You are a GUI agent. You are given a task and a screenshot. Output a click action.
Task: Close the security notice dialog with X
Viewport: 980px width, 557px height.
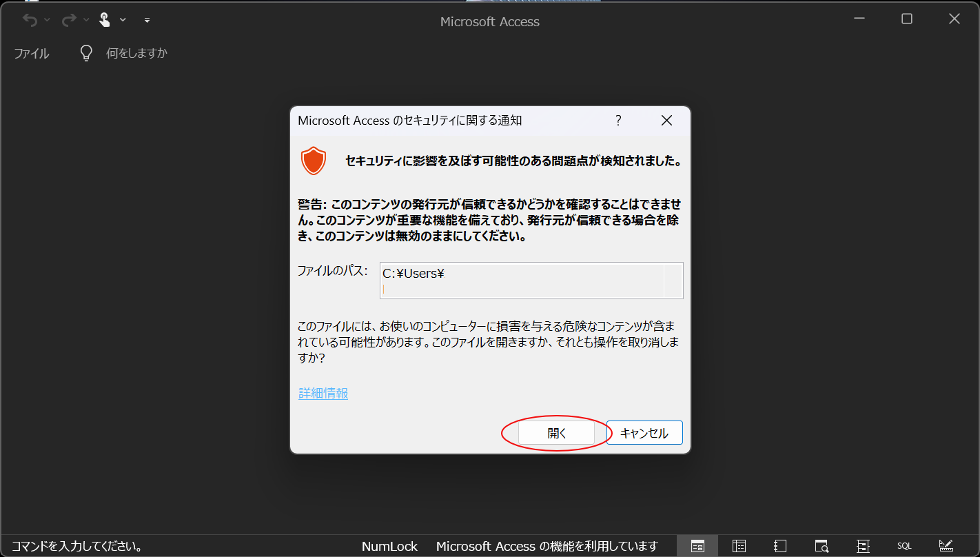click(666, 121)
